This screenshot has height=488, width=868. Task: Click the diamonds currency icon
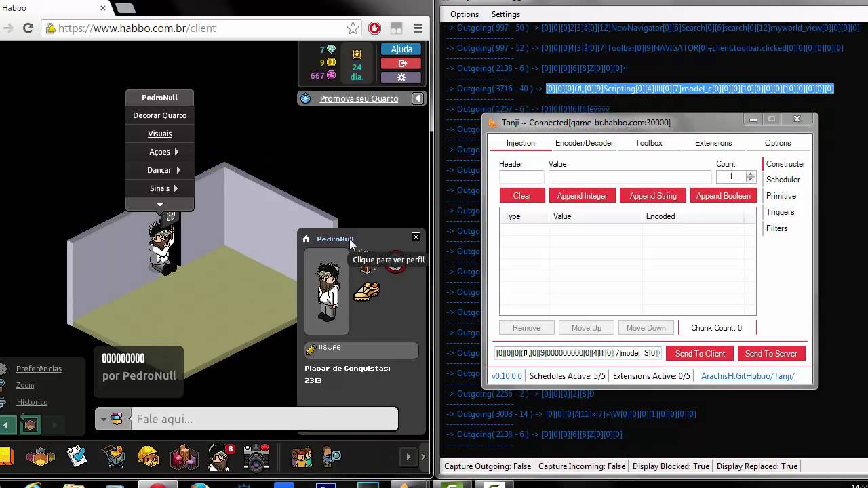coord(331,49)
